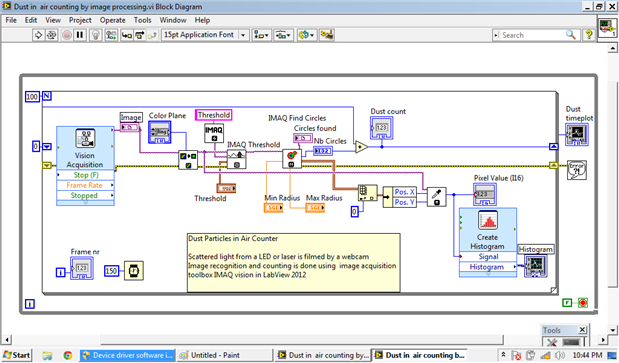Select the Dust timeplot chart terminal
Viewport: 619px width, 363px height.
(577, 135)
